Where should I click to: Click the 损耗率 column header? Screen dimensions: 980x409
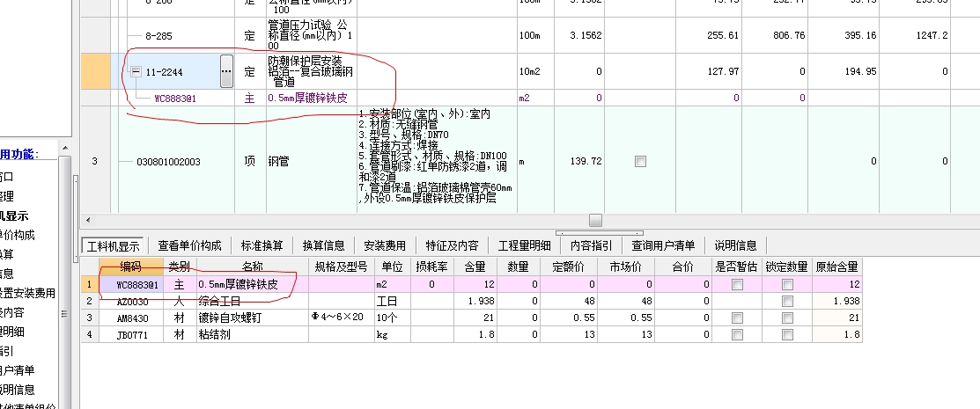pos(431,267)
